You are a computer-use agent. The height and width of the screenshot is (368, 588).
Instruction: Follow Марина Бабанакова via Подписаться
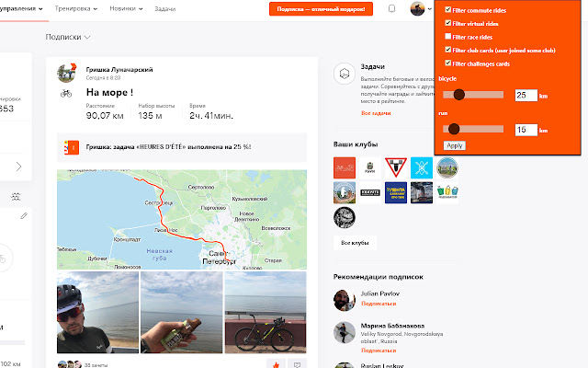tap(379, 351)
